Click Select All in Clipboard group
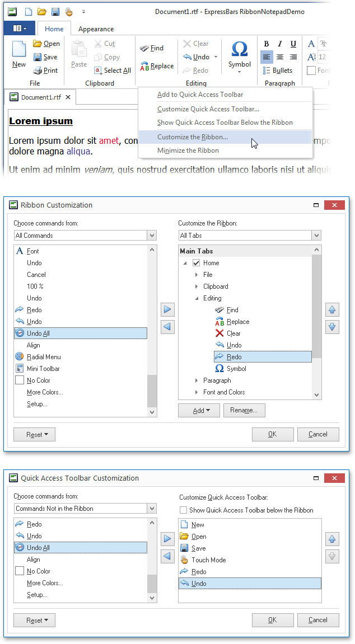 [x=113, y=70]
